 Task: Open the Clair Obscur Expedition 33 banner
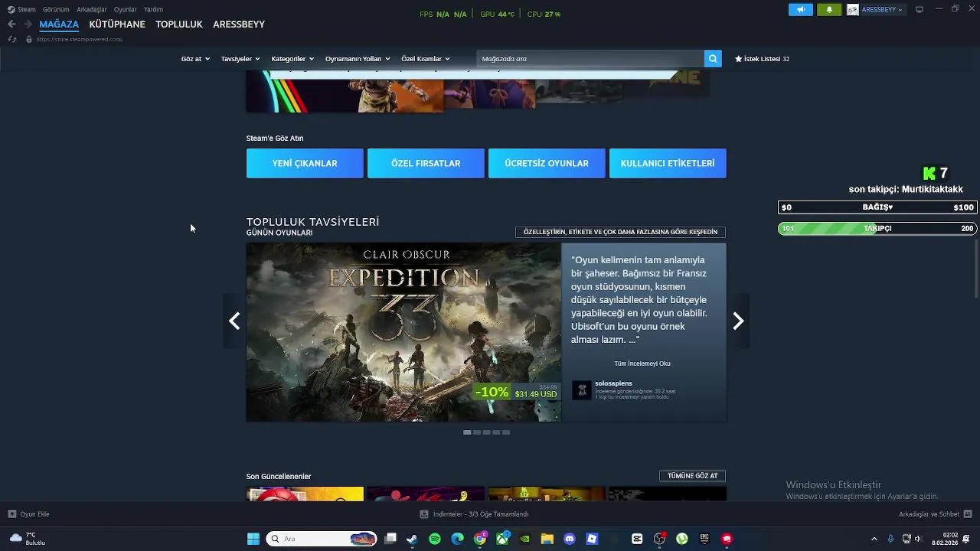point(403,332)
